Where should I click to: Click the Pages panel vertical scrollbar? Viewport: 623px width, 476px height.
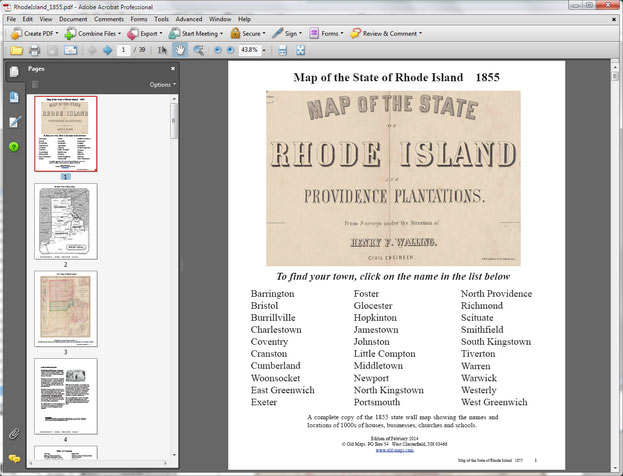[174, 276]
